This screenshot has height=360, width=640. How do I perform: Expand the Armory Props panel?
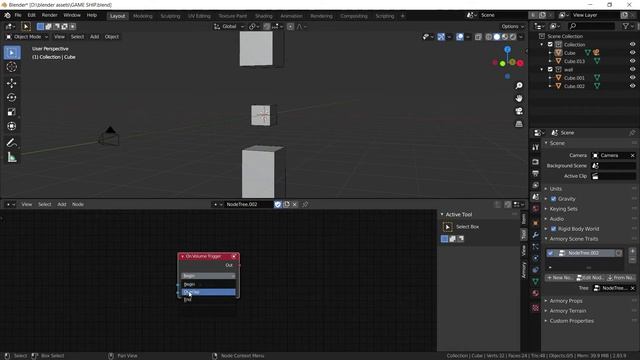click(x=566, y=301)
